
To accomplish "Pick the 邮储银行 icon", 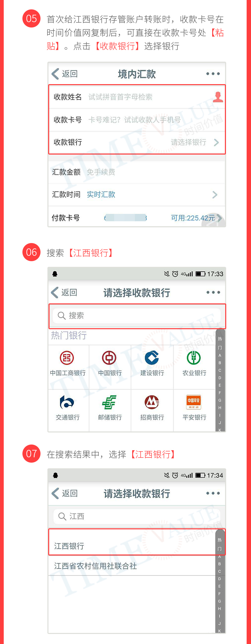I will [x=109, y=402].
